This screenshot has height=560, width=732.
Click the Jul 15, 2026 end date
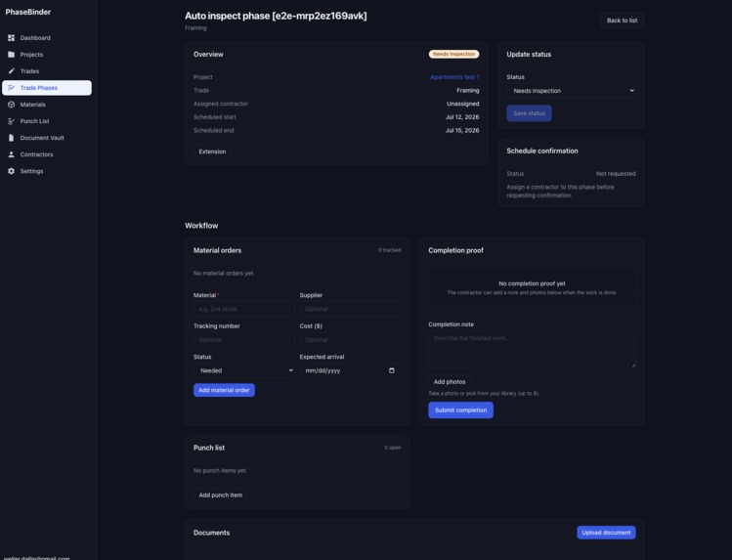[462, 131]
